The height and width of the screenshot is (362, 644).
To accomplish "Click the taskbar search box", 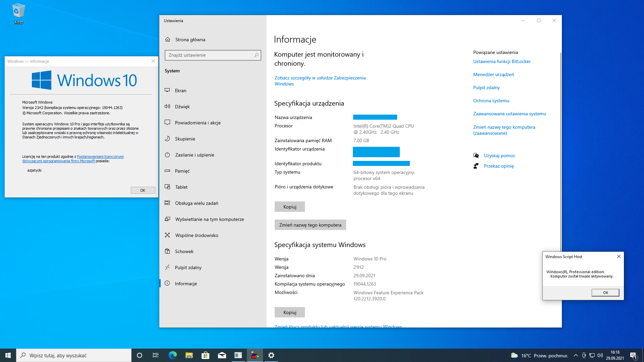I will tap(74, 355).
